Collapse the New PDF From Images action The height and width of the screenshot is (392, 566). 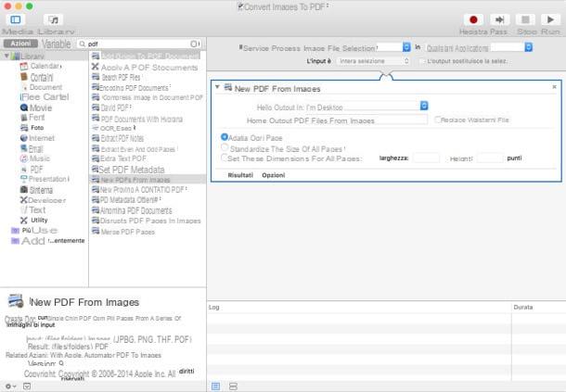pyautogui.click(x=217, y=87)
